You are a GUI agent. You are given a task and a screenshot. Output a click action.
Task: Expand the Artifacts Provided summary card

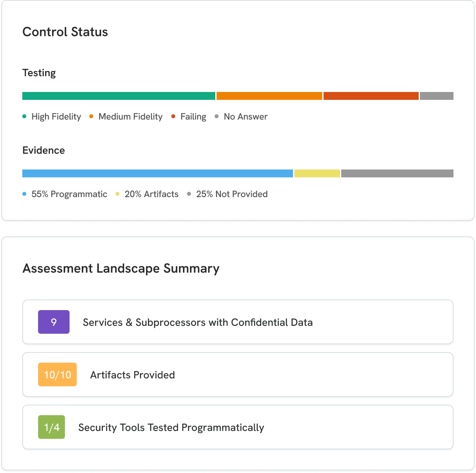point(238,374)
